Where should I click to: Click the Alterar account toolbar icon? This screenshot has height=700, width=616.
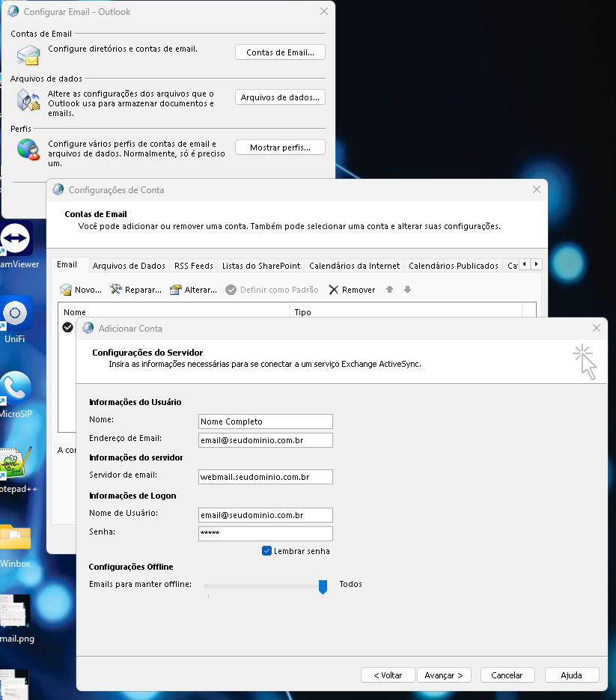(176, 290)
